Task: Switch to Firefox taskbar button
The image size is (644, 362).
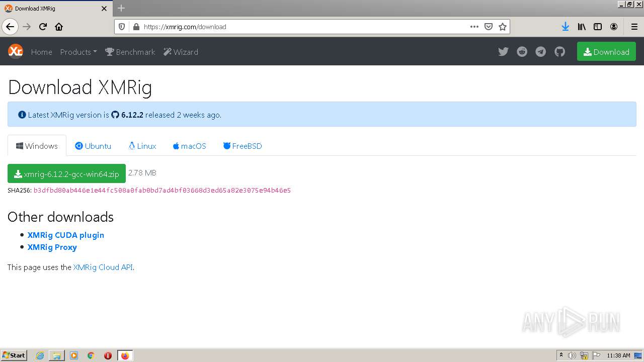Action: tap(125, 355)
